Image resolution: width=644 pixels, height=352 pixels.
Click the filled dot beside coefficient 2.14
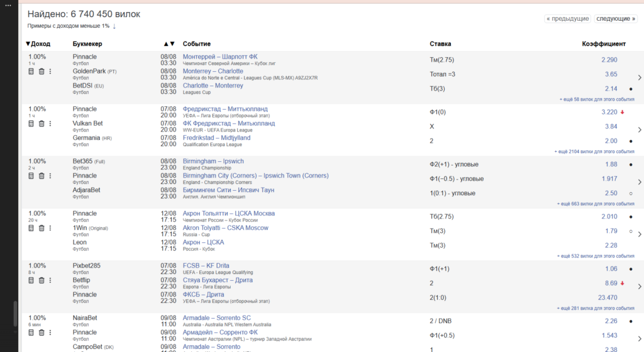[631, 89]
